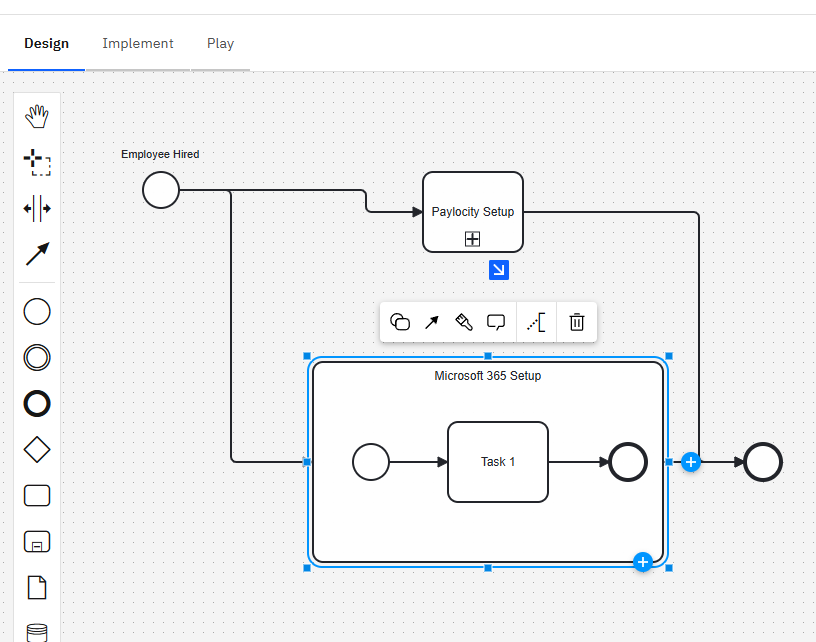Expand Paylocity Setup collapsed marker
The image size is (816, 642).
(x=473, y=239)
